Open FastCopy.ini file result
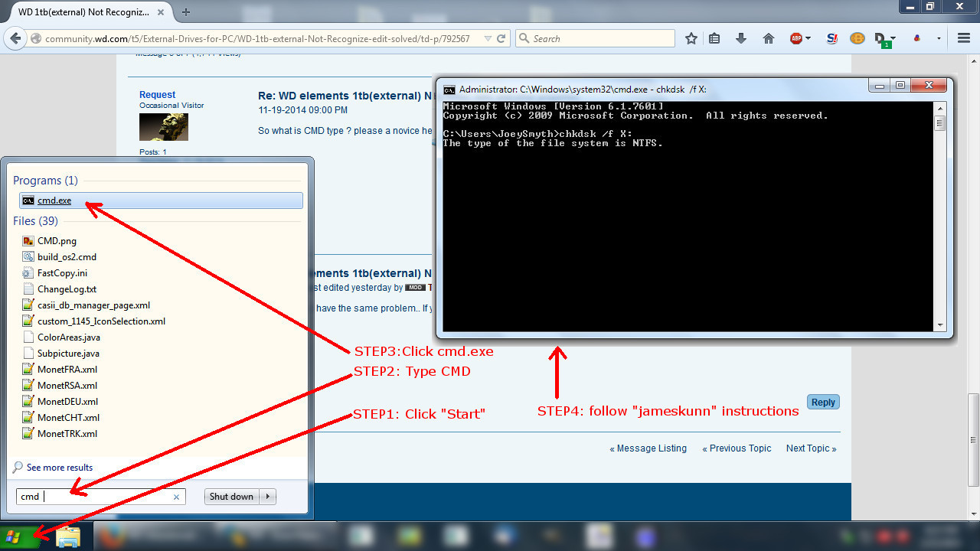The height and width of the screenshot is (551, 980). (x=62, y=273)
